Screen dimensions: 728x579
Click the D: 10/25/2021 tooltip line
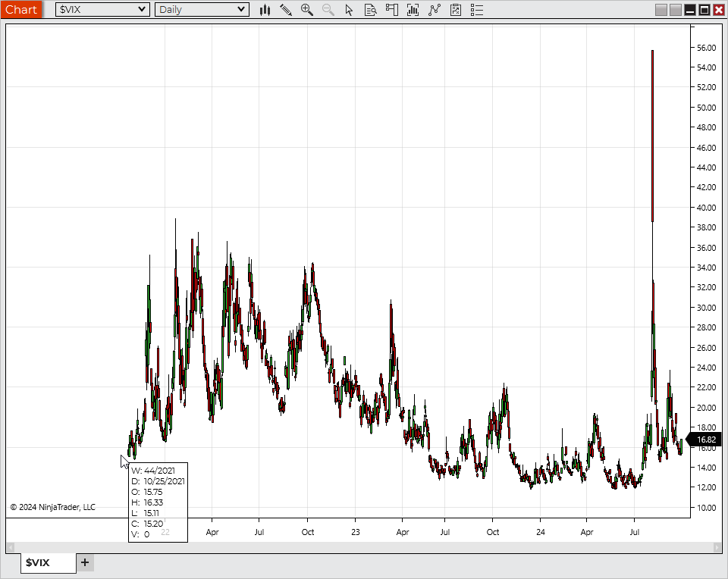[x=158, y=481]
